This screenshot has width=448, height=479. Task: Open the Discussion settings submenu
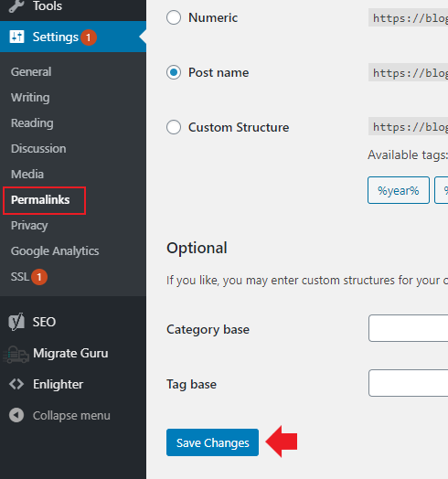pyautogui.click(x=38, y=148)
